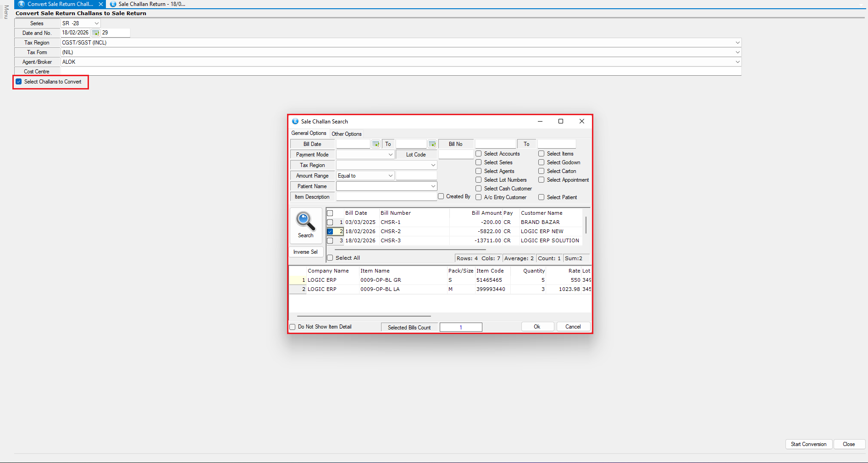
Task: Click the Inverse Sel button
Action: (305, 252)
